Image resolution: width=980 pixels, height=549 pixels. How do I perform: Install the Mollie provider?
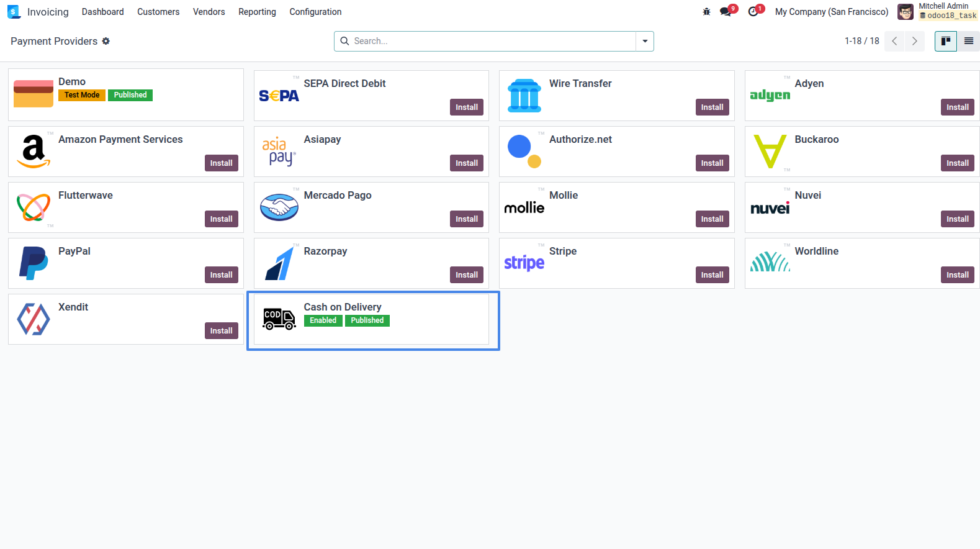tap(712, 219)
